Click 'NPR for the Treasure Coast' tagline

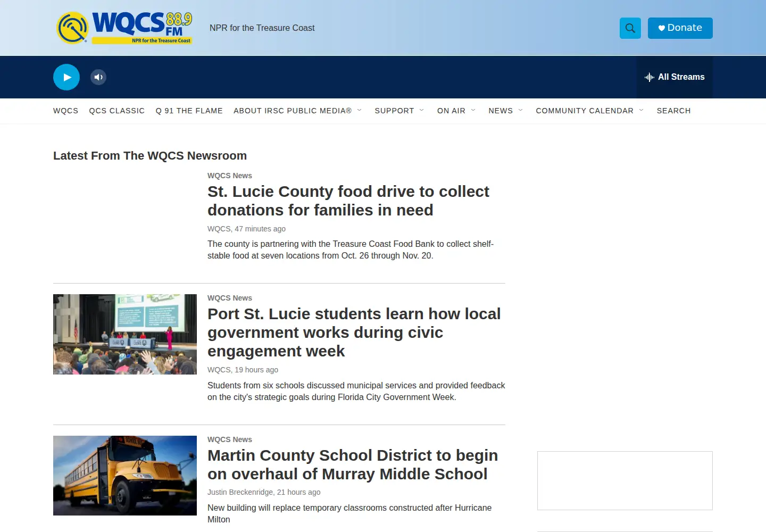(x=262, y=28)
